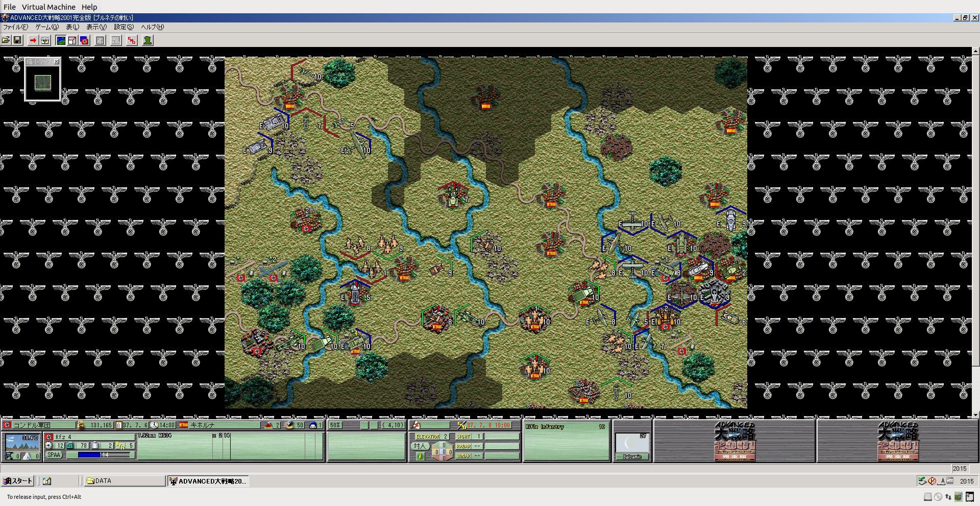Screen dimensions: 980x506
Task: Click the Kfz 4 unit name
Action: [x=63, y=437]
